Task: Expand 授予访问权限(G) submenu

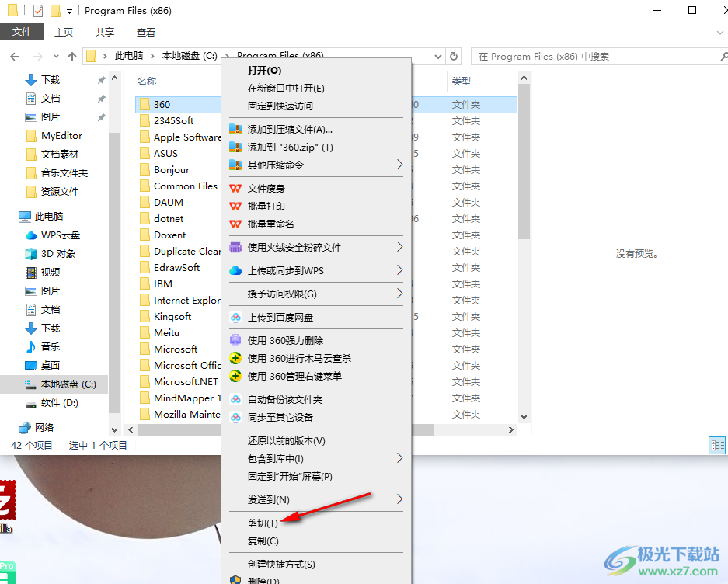Action: point(316,294)
